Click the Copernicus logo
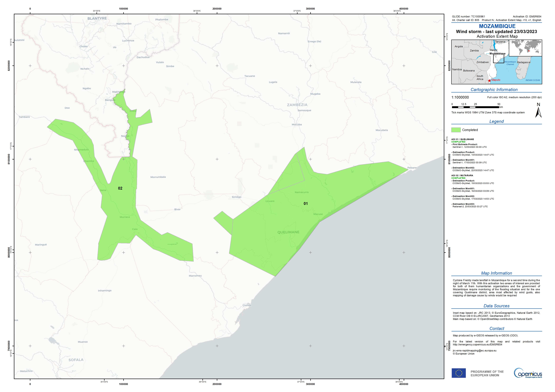The width and height of the screenshot is (555, 392). coord(528,373)
